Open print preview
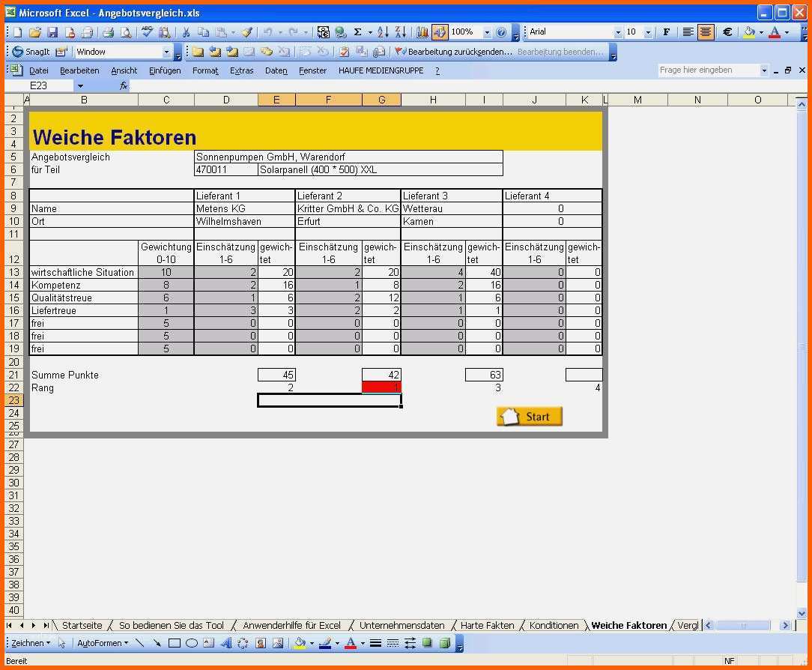The width and height of the screenshot is (812, 670). pos(126,33)
